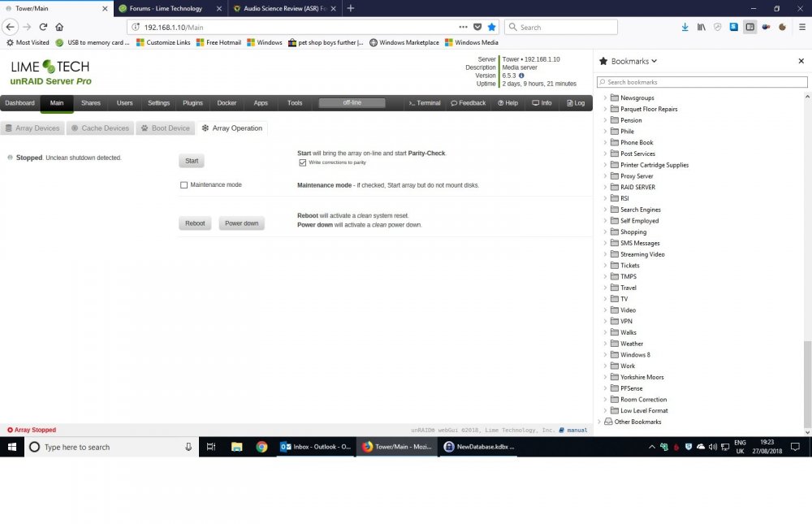Image resolution: width=812 pixels, height=524 pixels.
Task: Click the address bar URL 192.168.1.10/Main
Action: pyautogui.click(x=174, y=28)
